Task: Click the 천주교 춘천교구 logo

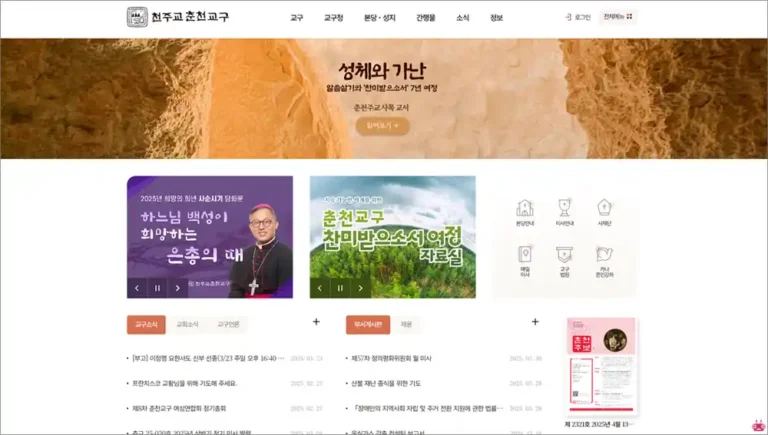Action: 178,17
